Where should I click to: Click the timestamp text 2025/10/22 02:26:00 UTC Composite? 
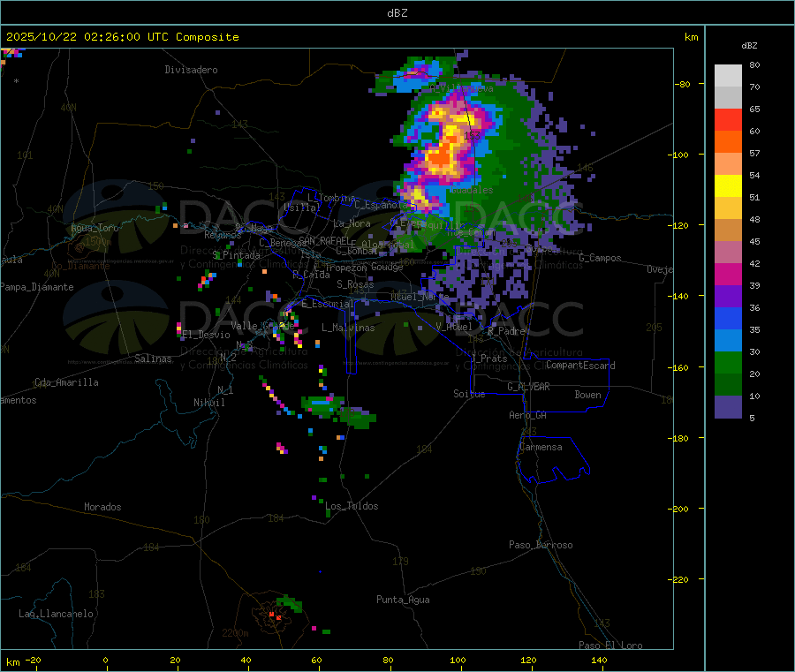click(122, 37)
